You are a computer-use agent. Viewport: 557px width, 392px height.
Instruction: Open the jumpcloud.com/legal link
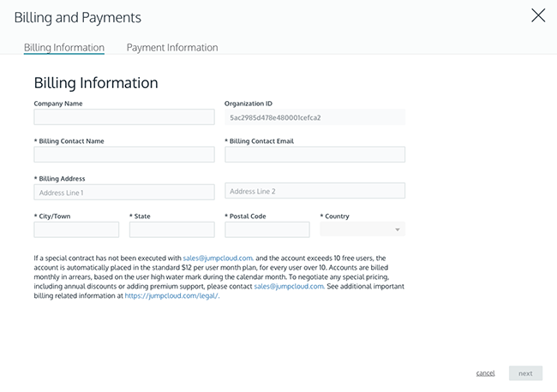(x=171, y=295)
